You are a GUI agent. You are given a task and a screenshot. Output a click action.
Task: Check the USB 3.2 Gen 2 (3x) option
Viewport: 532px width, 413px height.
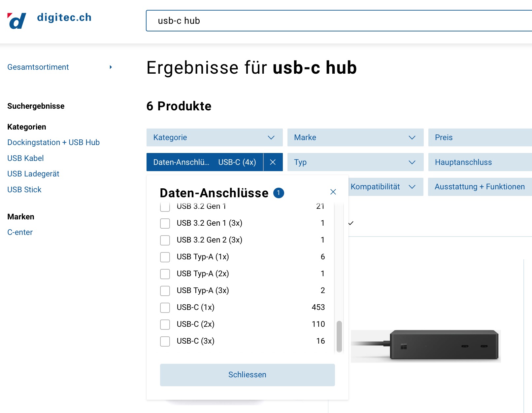[x=165, y=240]
